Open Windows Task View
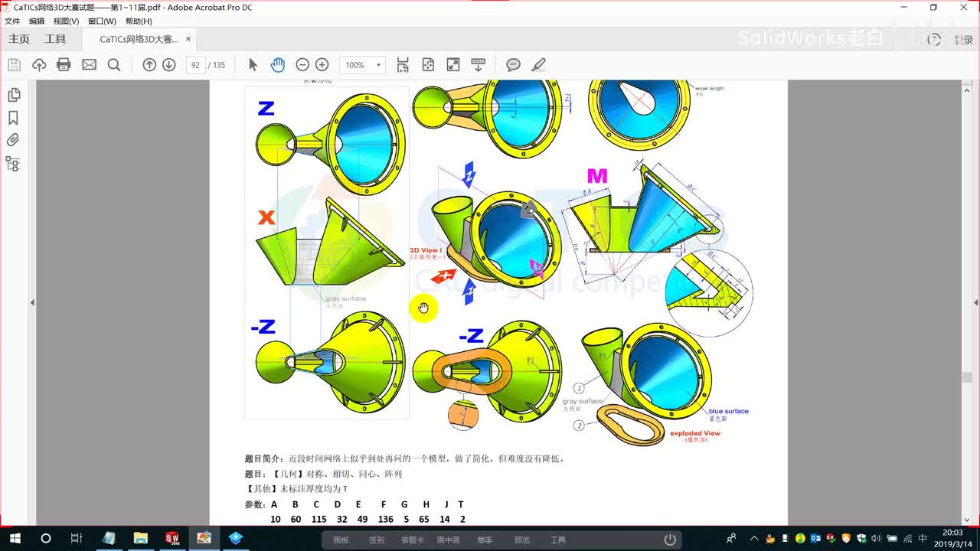Screen dimensions: 980x551 point(77,539)
